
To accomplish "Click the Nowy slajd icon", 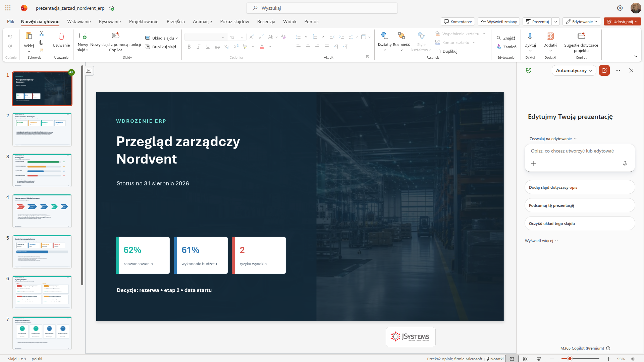I will pos(83,36).
